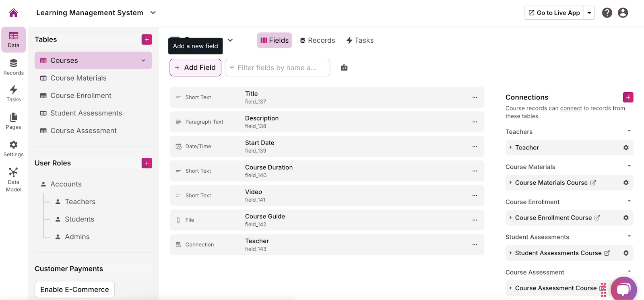Click the Add Field button
This screenshot has width=644, height=300.
[x=196, y=68]
